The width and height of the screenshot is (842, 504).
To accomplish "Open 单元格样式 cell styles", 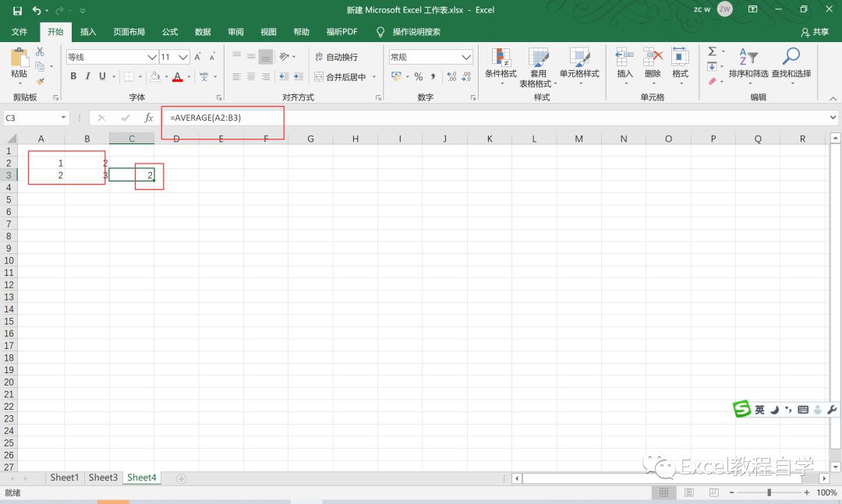I will point(578,66).
